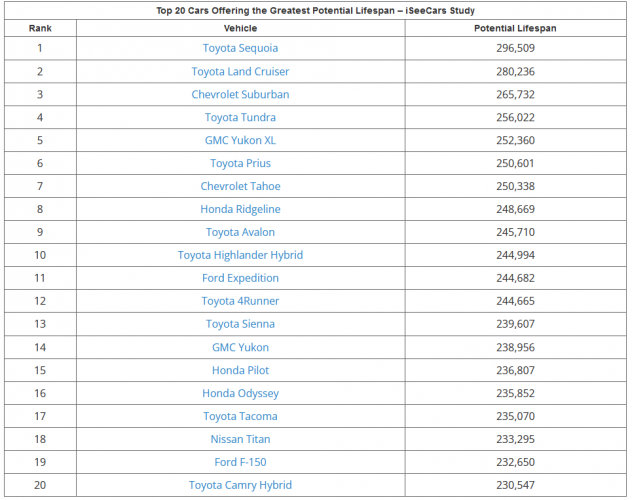Click the Chevrolet Tahoe link
Viewport: 632px width, 500px height.
[x=240, y=186]
